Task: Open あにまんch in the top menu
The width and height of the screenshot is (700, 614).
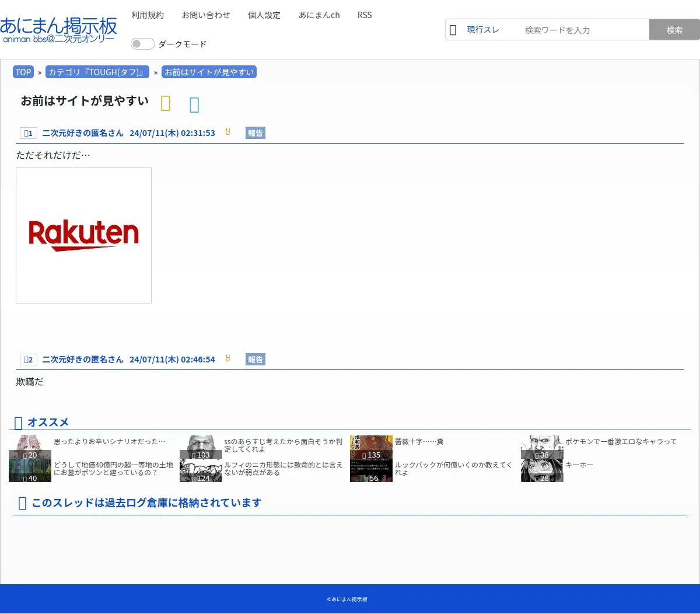Action: coord(319,15)
